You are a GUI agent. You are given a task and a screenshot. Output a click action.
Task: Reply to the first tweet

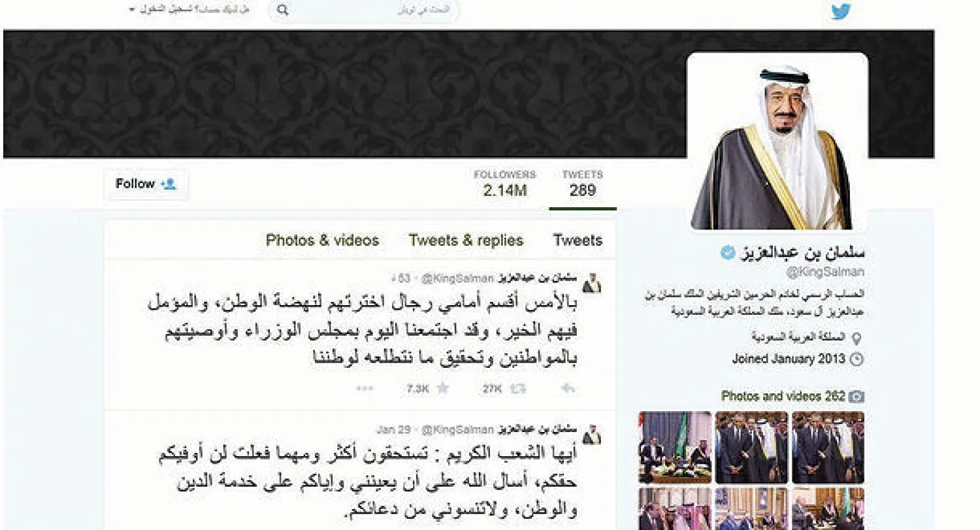point(568,388)
